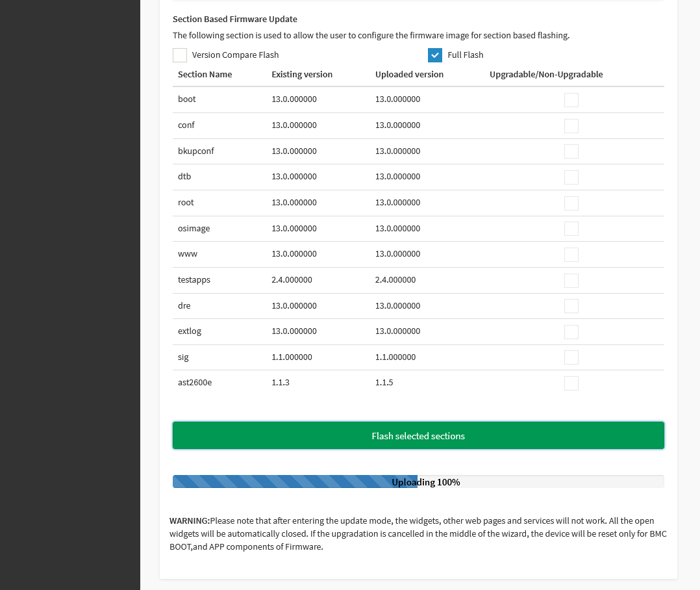Uncheck the Full Flash checkbox

[x=435, y=55]
